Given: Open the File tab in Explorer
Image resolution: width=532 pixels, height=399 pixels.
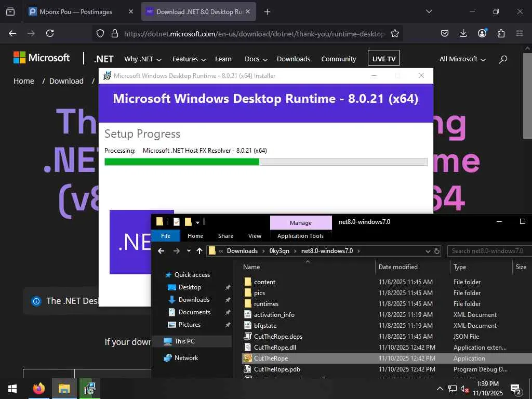Looking at the screenshot, I should (x=166, y=236).
